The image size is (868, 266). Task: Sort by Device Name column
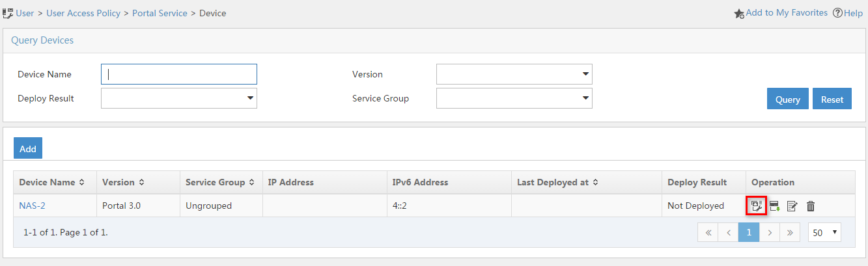[52, 182]
